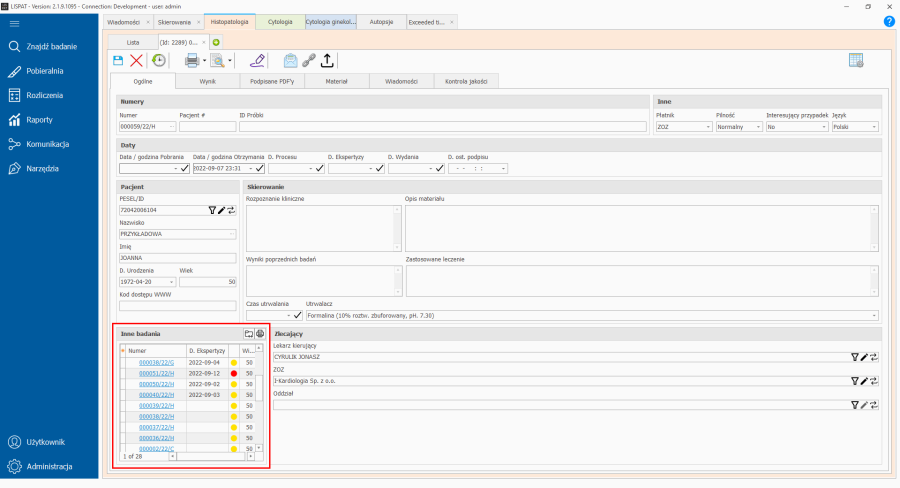900x488 pixels.
Task: Click printer icon in Inne badania panel
Action: (261, 334)
